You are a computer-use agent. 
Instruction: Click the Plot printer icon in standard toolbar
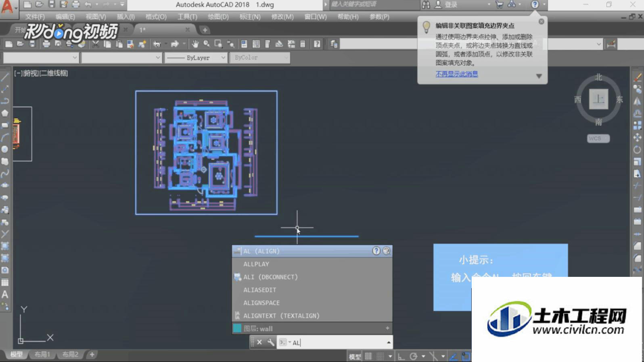[46, 44]
